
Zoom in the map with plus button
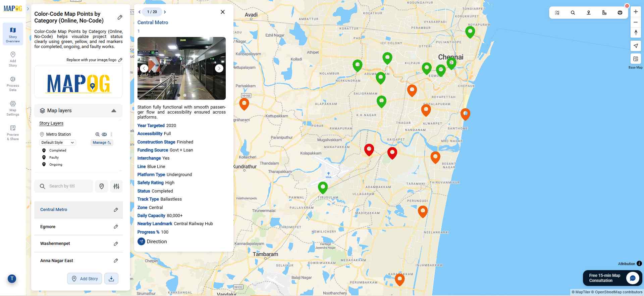[x=636, y=12]
